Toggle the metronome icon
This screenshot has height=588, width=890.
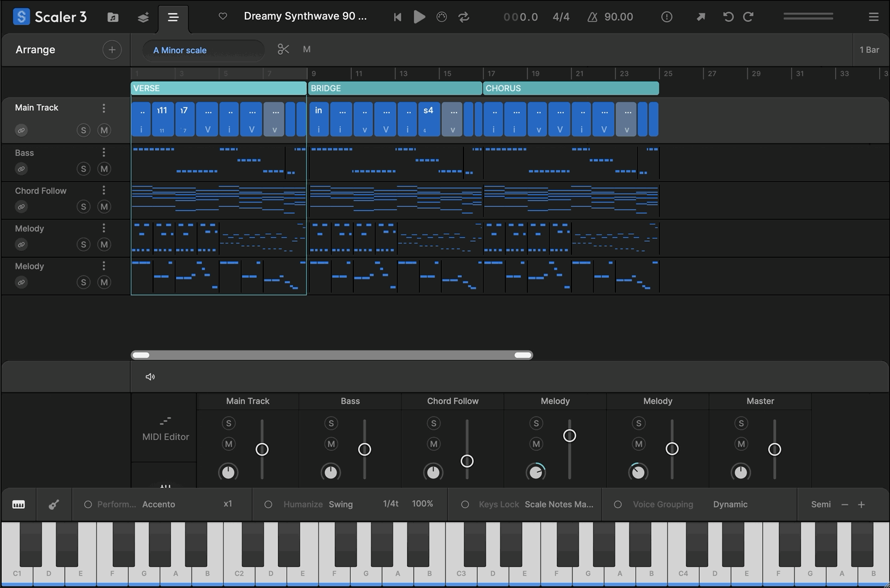point(442,17)
